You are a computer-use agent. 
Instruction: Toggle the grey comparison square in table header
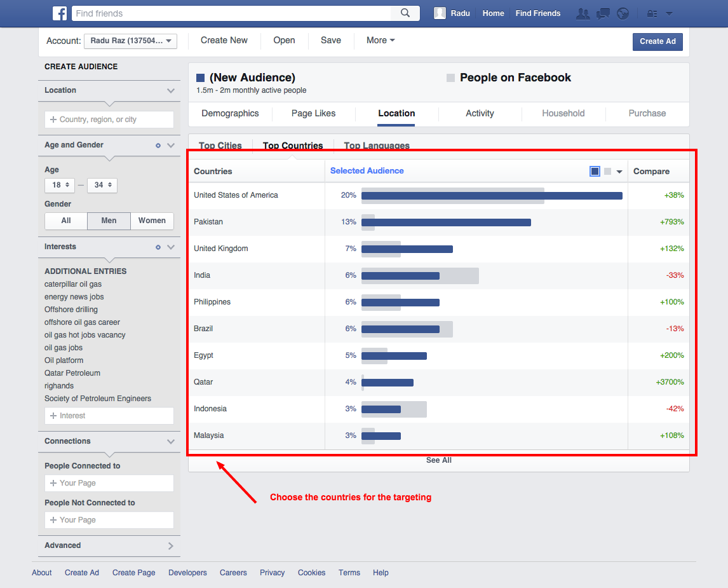607,172
